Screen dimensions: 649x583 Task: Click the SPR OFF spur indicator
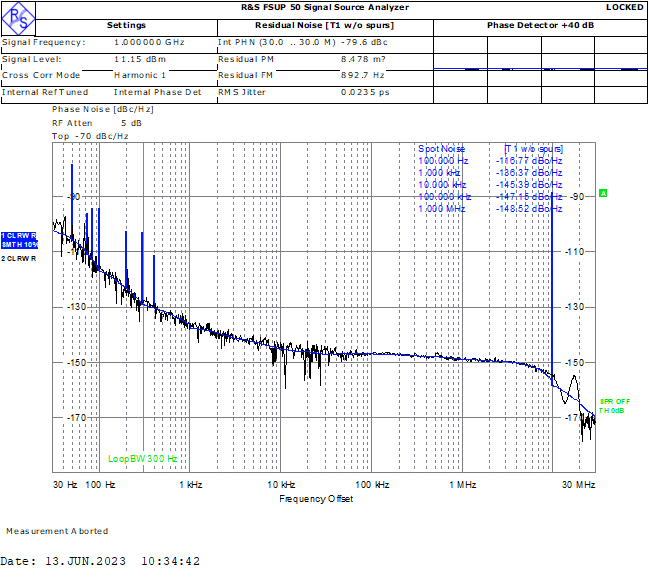pyautogui.click(x=614, y=401)
